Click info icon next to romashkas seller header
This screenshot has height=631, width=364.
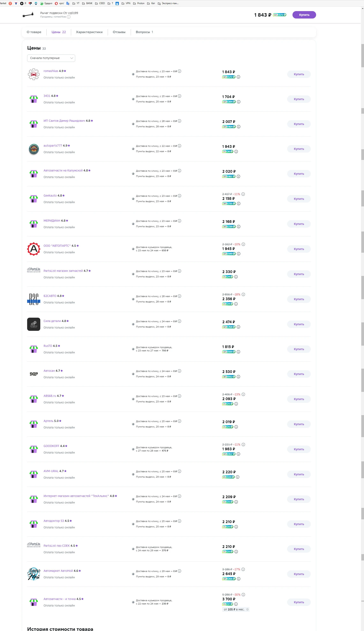coord(69,17)
